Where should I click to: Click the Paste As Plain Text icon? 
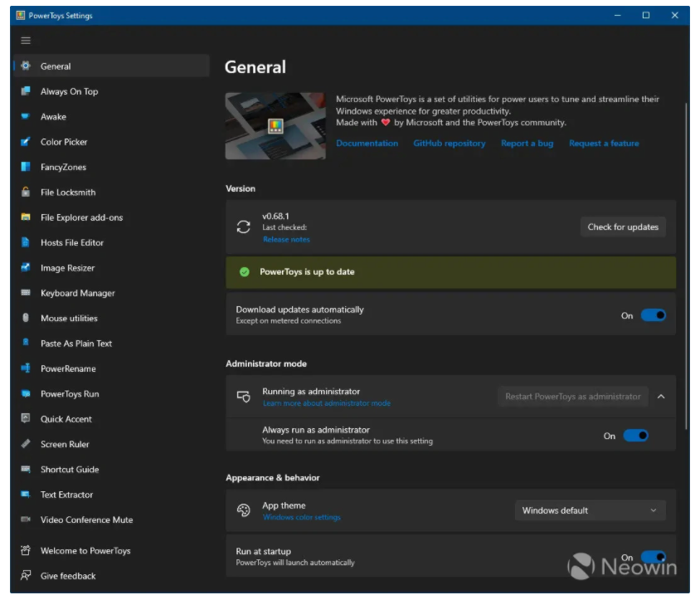[x=26, y=343]
